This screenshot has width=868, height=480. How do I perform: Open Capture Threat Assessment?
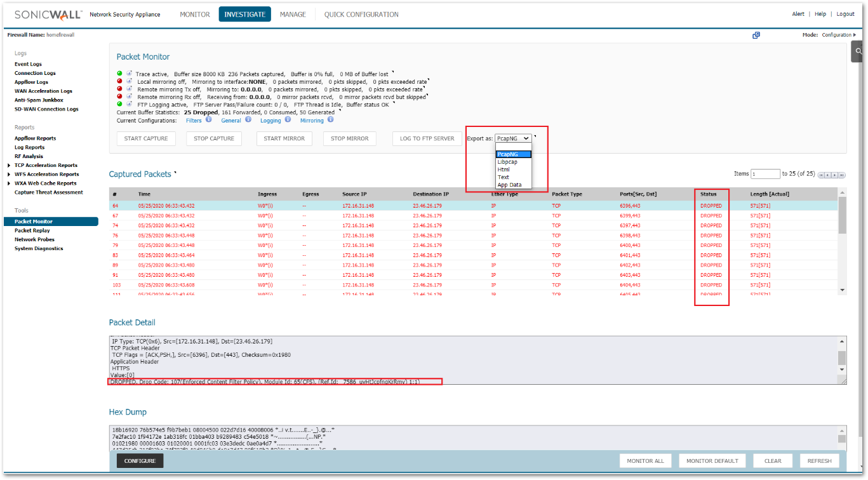[49, 192]
